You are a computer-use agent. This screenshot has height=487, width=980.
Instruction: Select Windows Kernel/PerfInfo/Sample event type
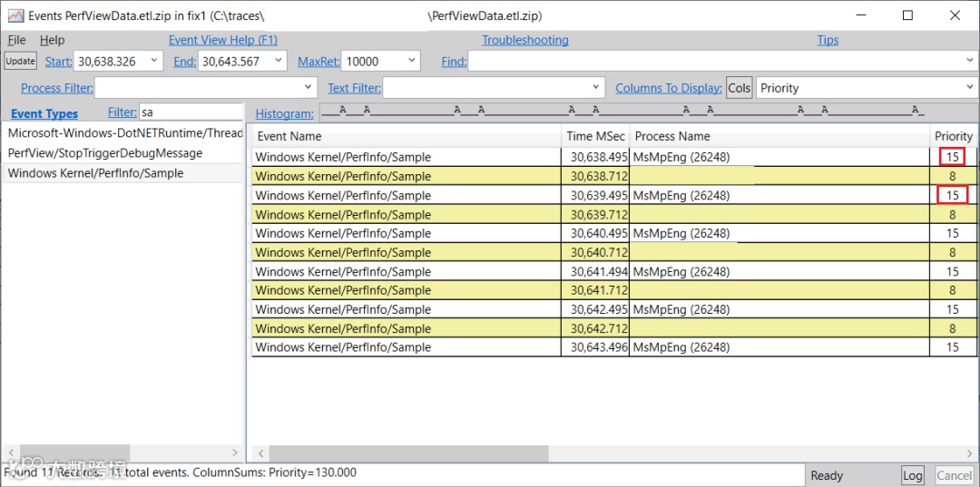tap(123, 173)
